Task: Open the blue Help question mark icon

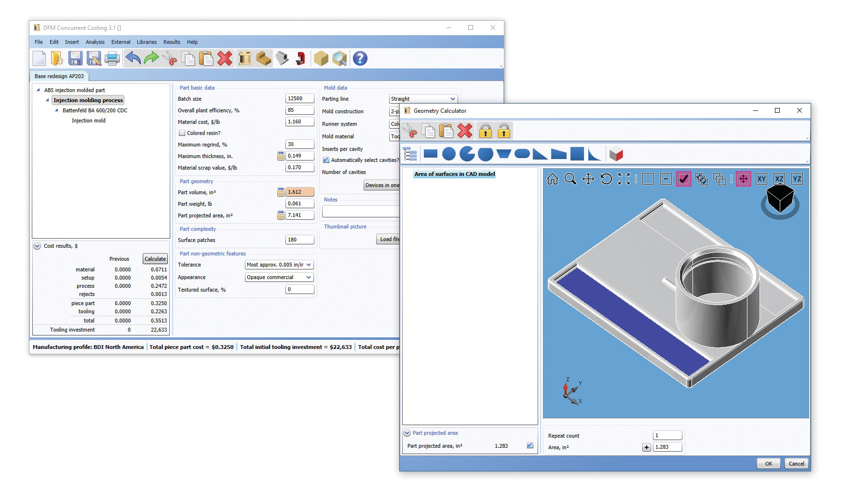Action: (360, 59)
